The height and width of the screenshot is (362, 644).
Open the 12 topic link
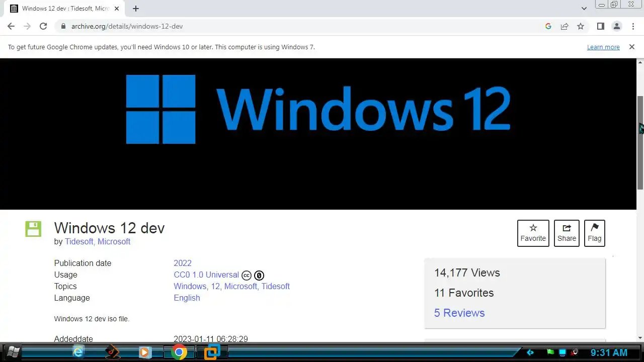(x=215, y=286)
